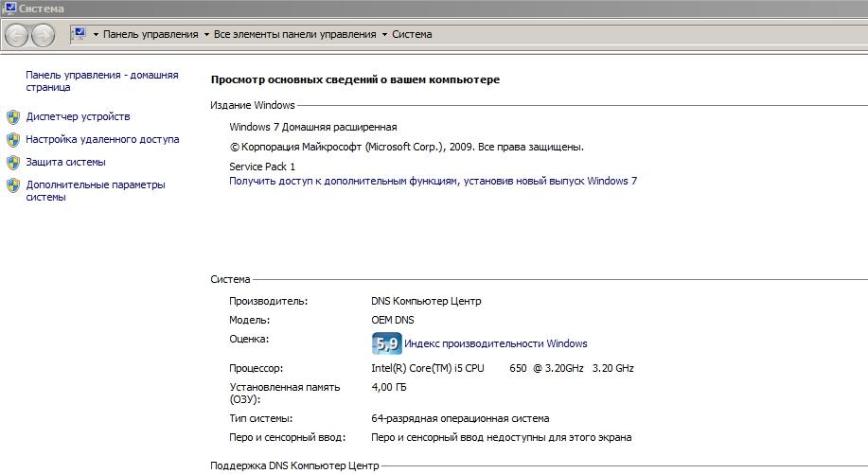The width and height of the screenshot is (868, 474).
Task: Click the Тип системы: label
Action: coord(260,418)
